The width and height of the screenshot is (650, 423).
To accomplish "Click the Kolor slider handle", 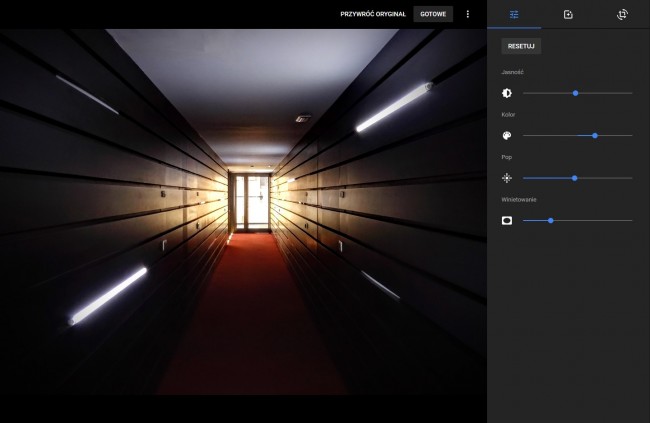I will [595, 136].
